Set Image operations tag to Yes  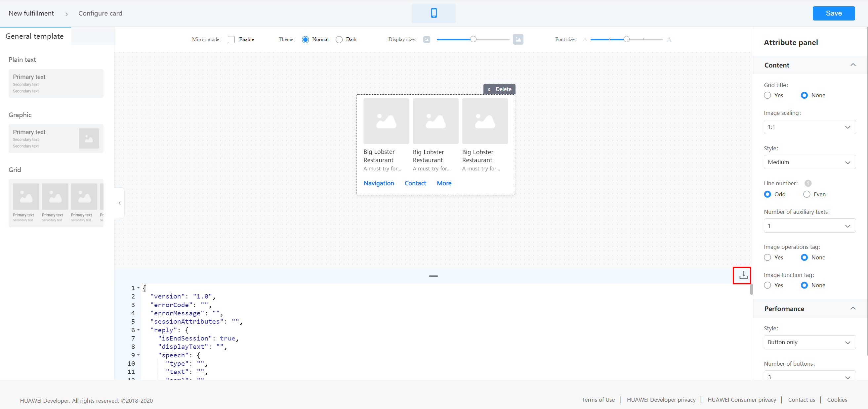point(767,257)
